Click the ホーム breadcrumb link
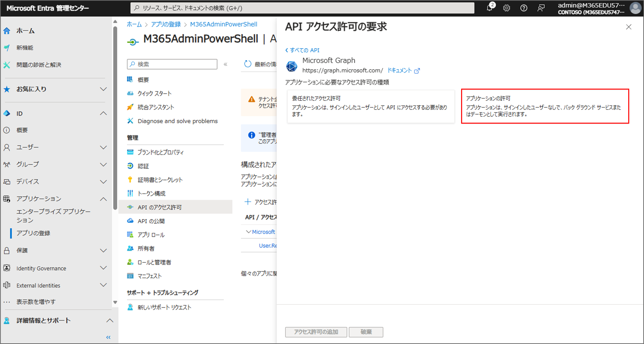This screenshot has height=344, width=644. tap(134, 24)
